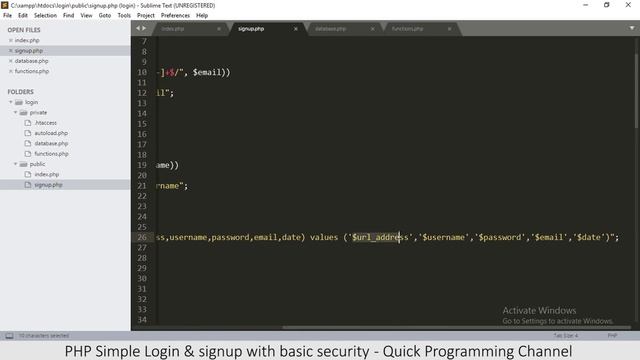
Task: Click the horizontal scrollbar thumb
Action: (456, 327)
